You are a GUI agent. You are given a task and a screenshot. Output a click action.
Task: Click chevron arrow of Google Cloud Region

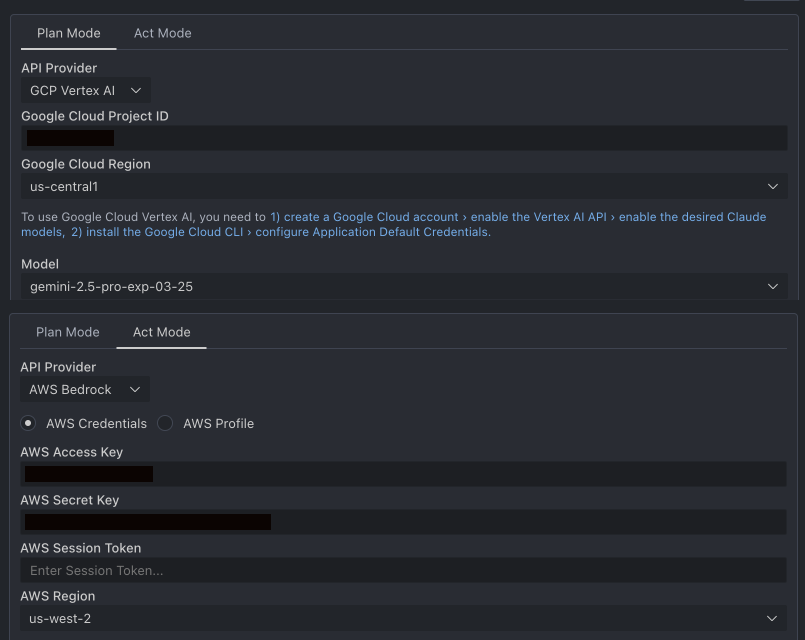tap(773, 186)
